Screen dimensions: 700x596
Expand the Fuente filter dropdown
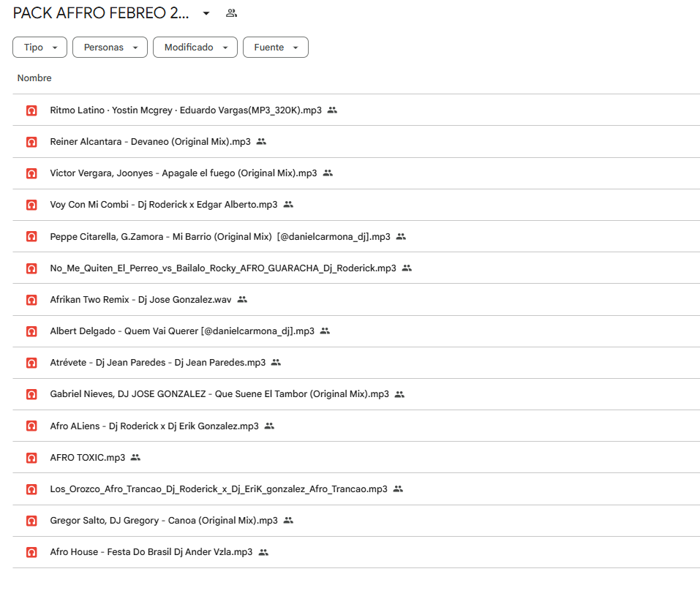[x=276, y=48]
